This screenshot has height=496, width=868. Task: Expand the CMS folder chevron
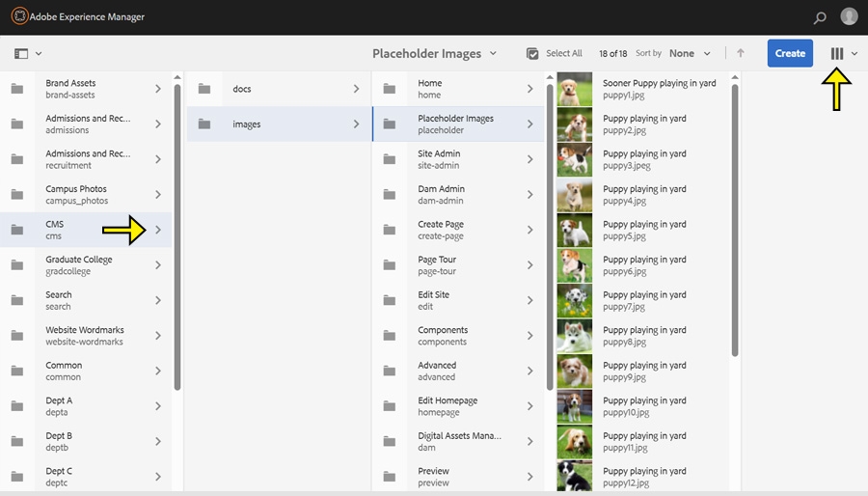[x=158, y=230]
